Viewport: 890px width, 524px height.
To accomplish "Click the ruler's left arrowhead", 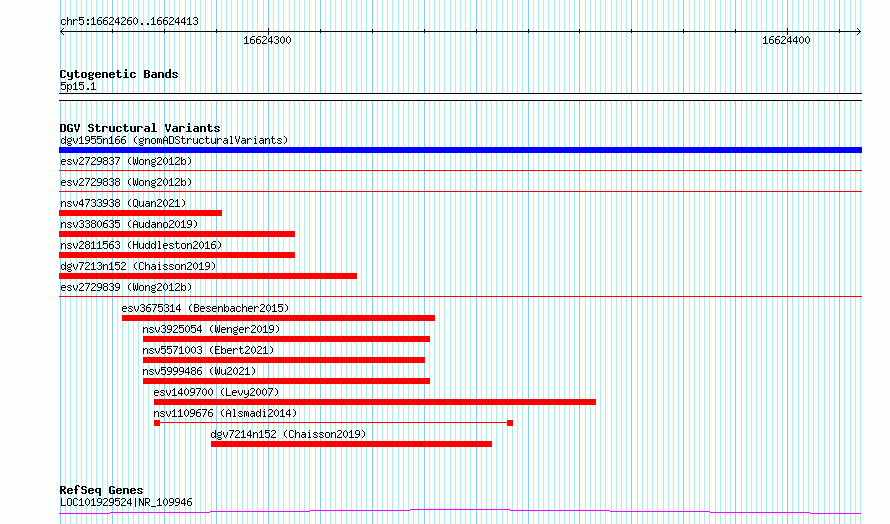I will (62, 32).
